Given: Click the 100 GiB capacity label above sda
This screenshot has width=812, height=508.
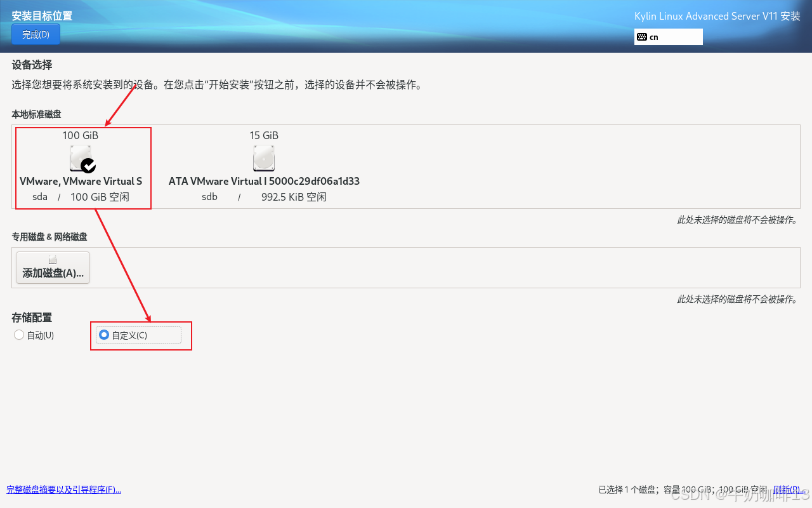Looking at the screenshot, I should pyautogui.click(x=81, y=135).
